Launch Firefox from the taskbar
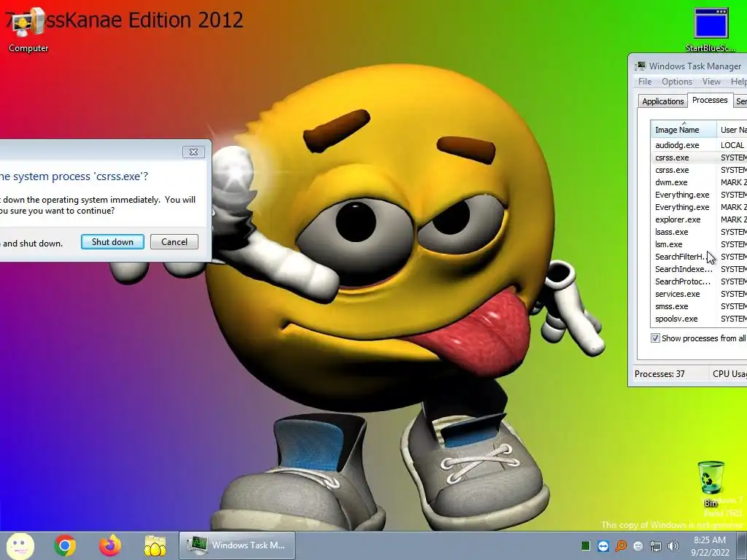Screen dimensions: 747x560 pyautogui.click(x=110, y=545)
